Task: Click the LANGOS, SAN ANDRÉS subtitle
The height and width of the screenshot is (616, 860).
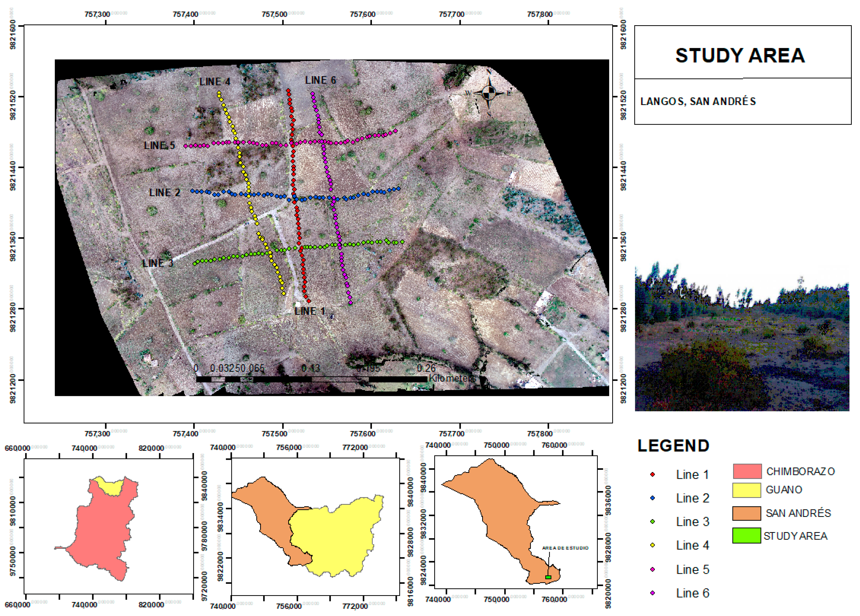Action: pos(698,102)
